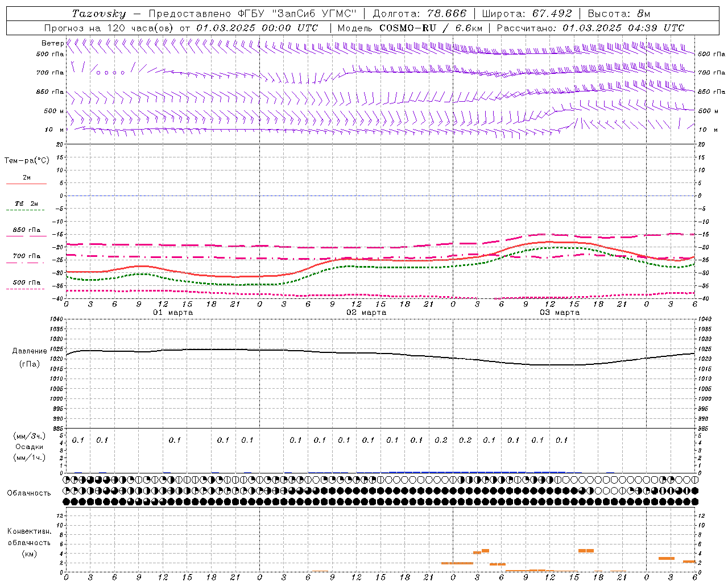Click the green dotted dew point curve

(380, 267)
